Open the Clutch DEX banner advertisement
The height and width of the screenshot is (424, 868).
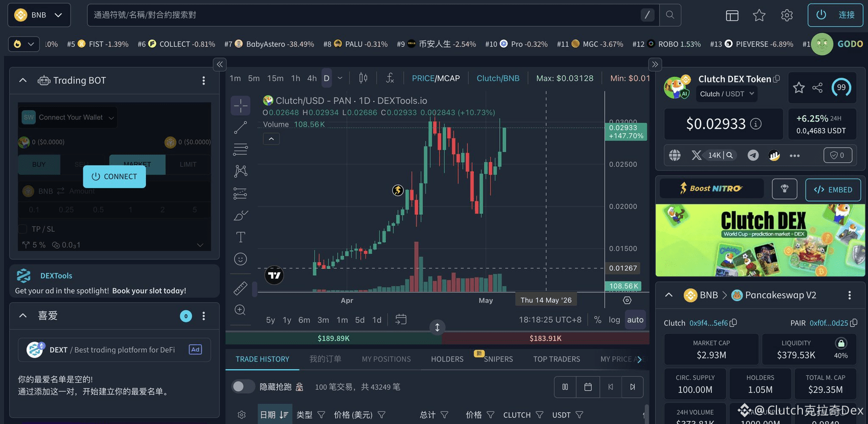pos(761,240)
